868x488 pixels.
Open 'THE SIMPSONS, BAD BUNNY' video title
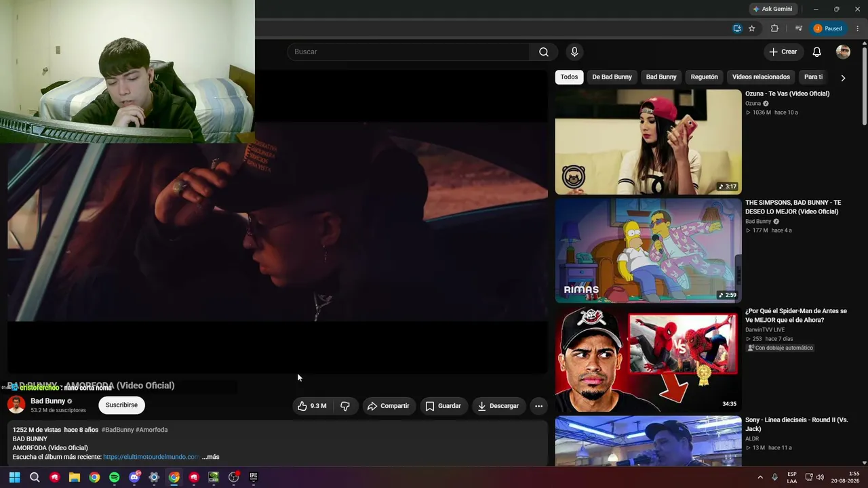point(793,207)
